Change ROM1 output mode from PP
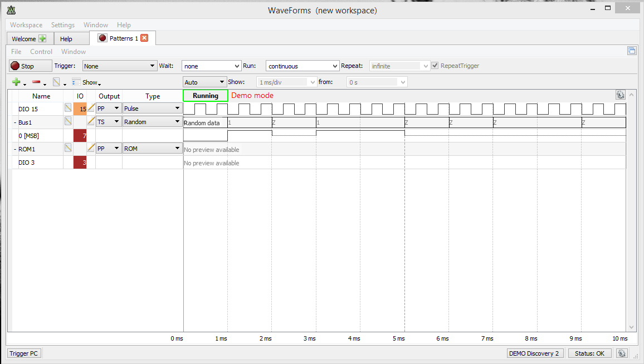The width and height of the screenshot is (644, 364). tap(109, 149)
